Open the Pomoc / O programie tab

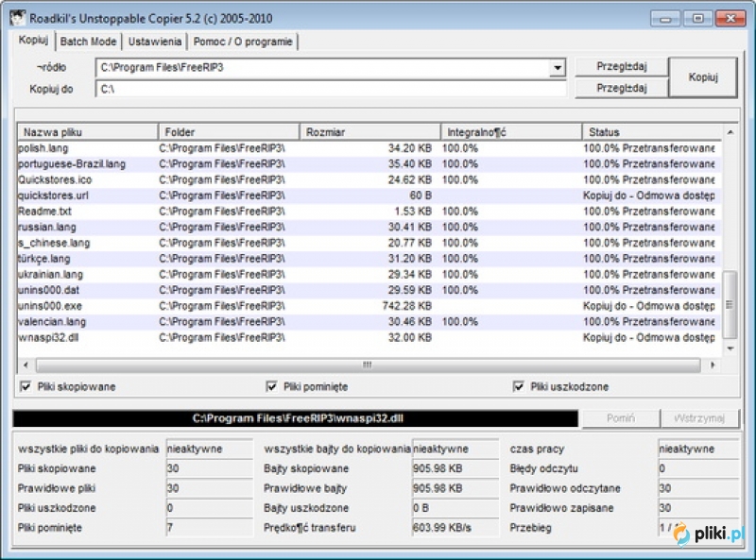click(243, 42)
